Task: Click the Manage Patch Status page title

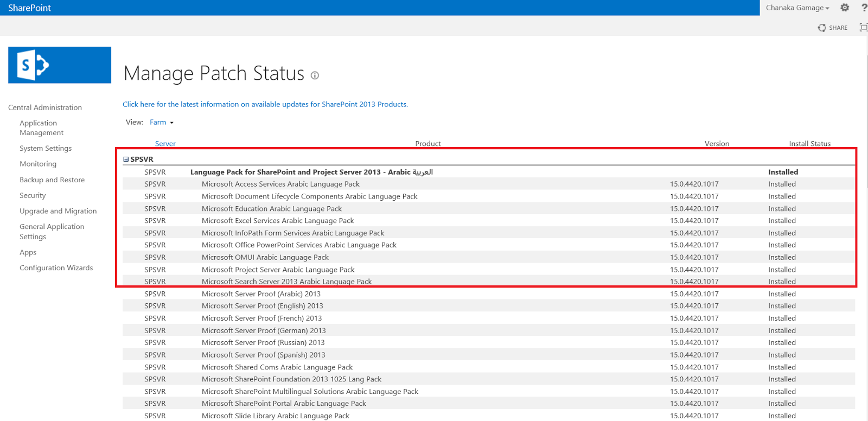Action: pos(214,73)
